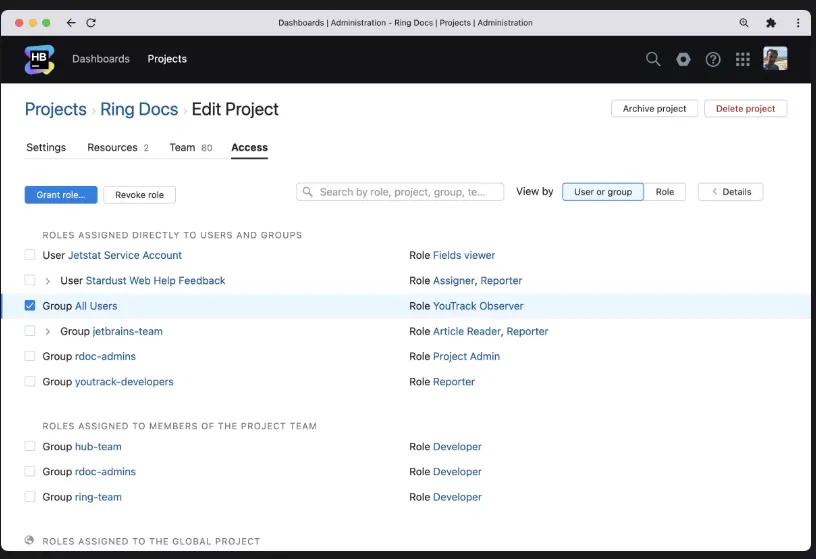Open the Article Reader role link
The height and width of the screenshot is (559, 816).
coord(467,331)
